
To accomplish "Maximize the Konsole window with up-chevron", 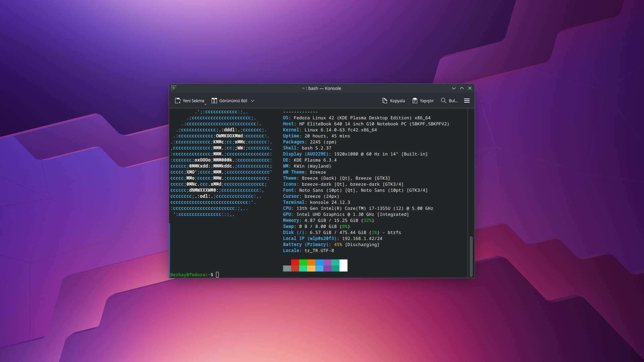I will (462, 88).
